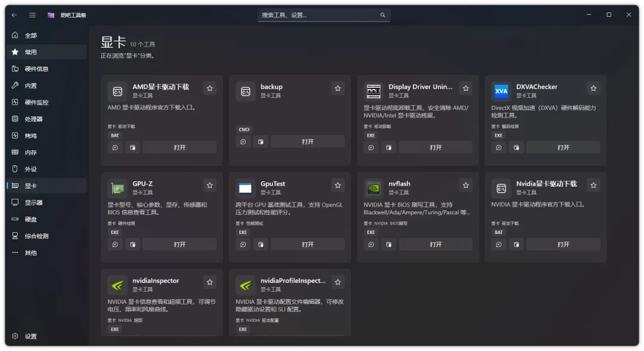Click the note icon on GpuTest card
644x351 pixels.
(x=243, y=245)
